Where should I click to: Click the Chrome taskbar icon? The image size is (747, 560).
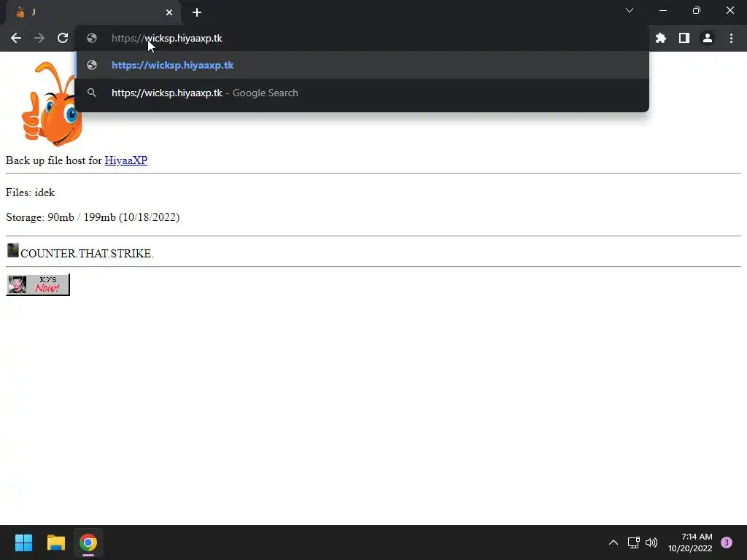pos(88,542)
